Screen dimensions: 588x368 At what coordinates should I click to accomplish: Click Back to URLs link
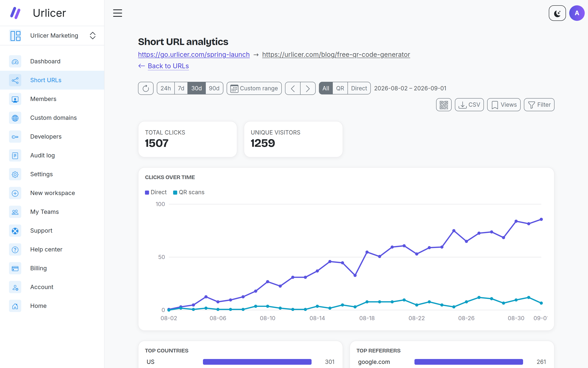168,66
